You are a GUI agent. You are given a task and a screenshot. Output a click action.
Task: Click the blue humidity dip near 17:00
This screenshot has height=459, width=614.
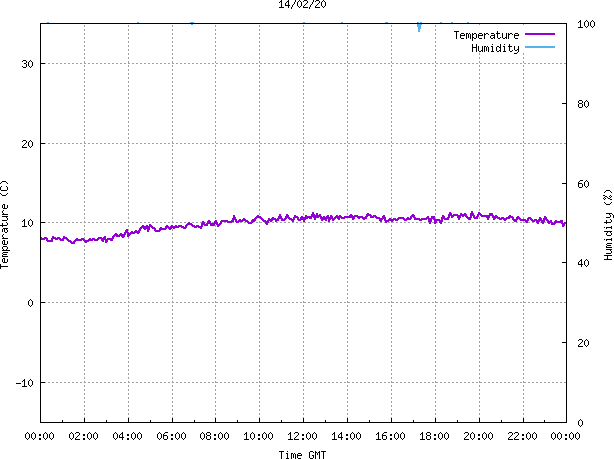coord(419,27)
